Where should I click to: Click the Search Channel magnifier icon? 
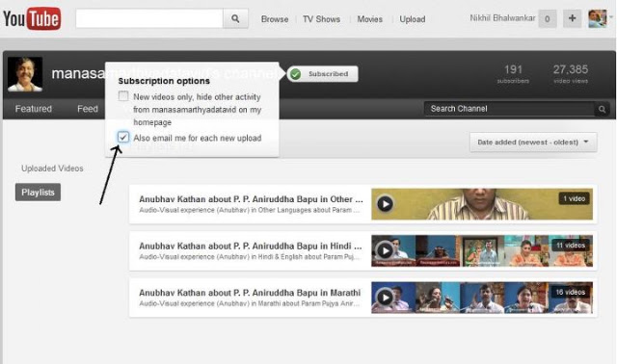[602, 109]
